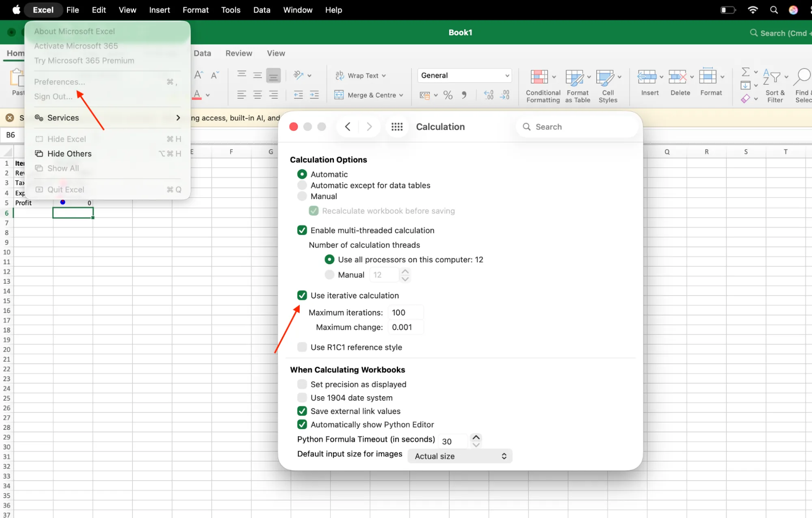Open the Cell Styles icon
This screenshot has width=812, height=518.
pos(605,77)
